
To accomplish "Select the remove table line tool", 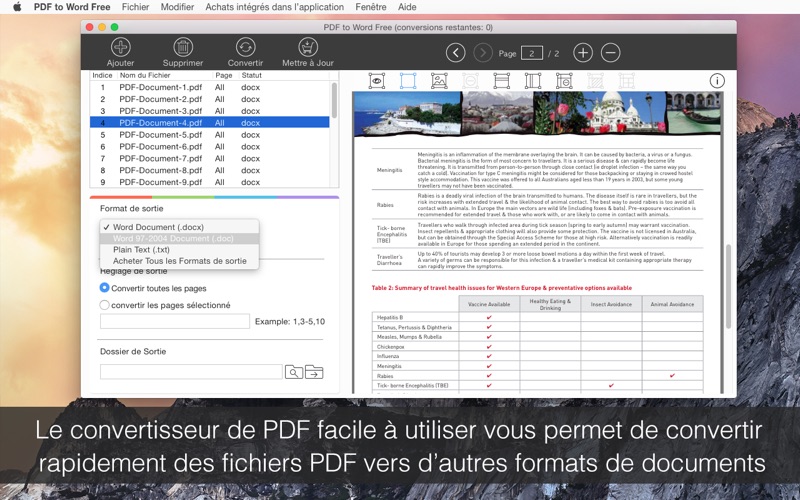I will [564, 81].
